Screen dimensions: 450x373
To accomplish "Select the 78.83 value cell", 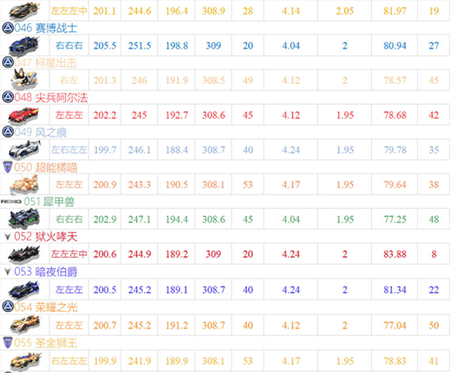I will [x=395, y=361].
